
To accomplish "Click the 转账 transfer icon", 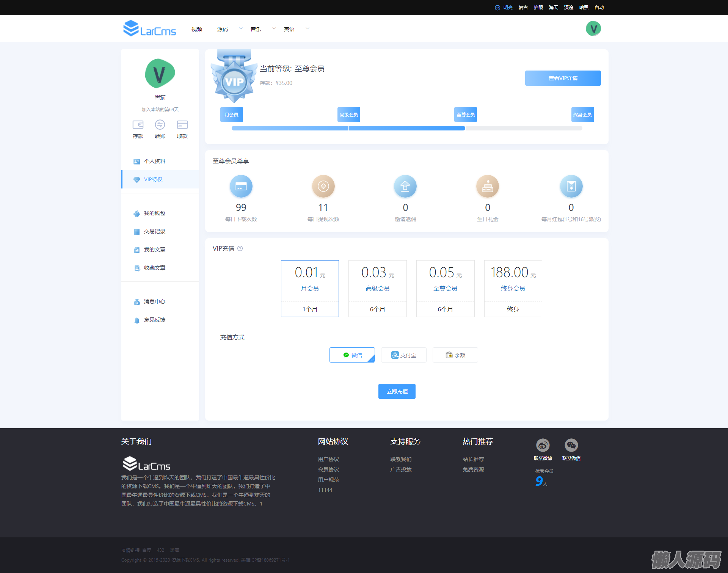I will click(x=160, y=125).
